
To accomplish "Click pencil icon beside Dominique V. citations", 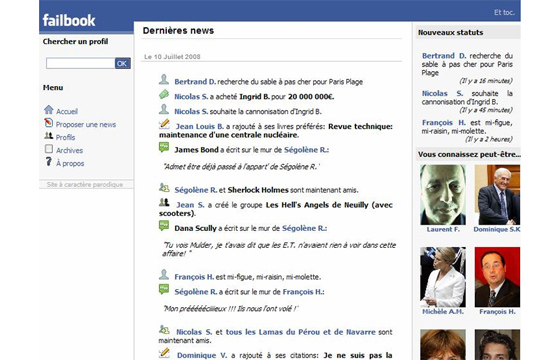I will (x=164, y=353).
